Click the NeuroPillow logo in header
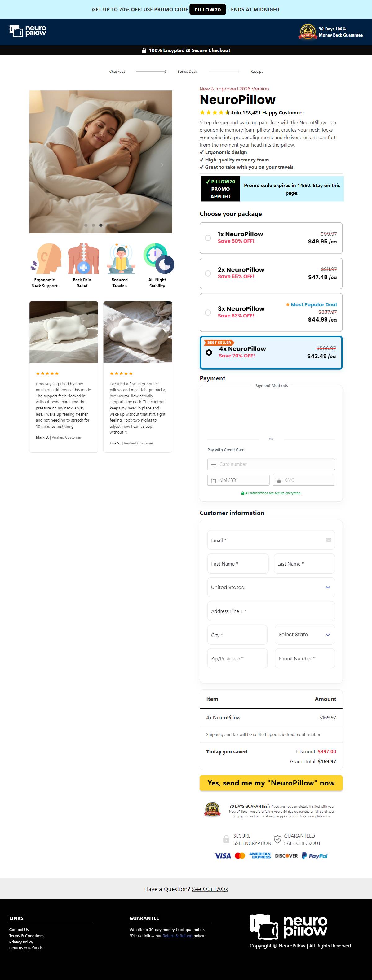The width and height of the screenshot is (372, 980). 28,31
